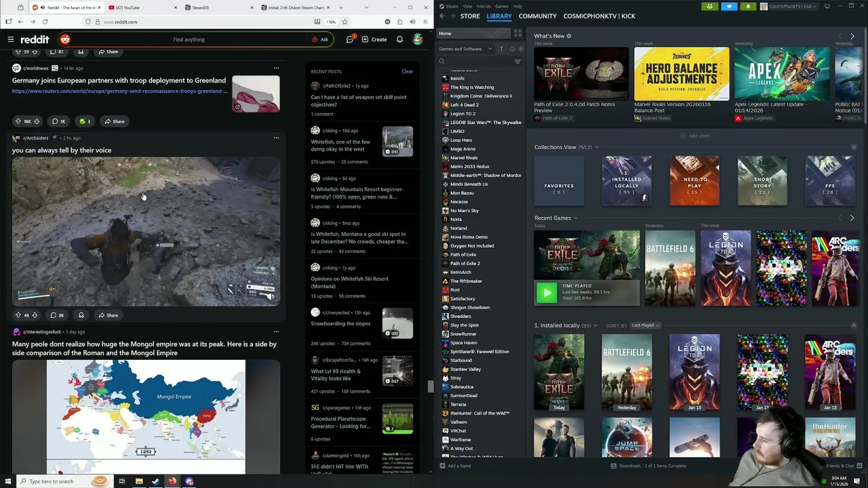Toggle Steam library sort direction arrow

click(502, 49)
